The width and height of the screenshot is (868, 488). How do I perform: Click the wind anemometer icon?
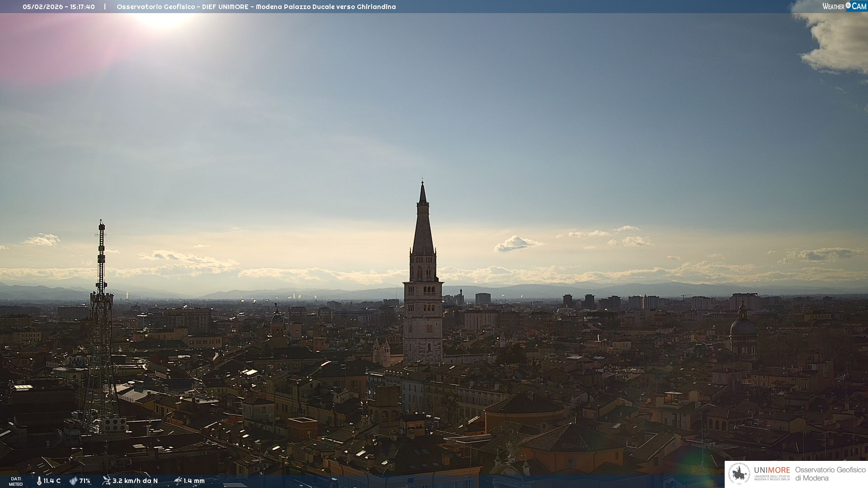click(x=106, y=481)
